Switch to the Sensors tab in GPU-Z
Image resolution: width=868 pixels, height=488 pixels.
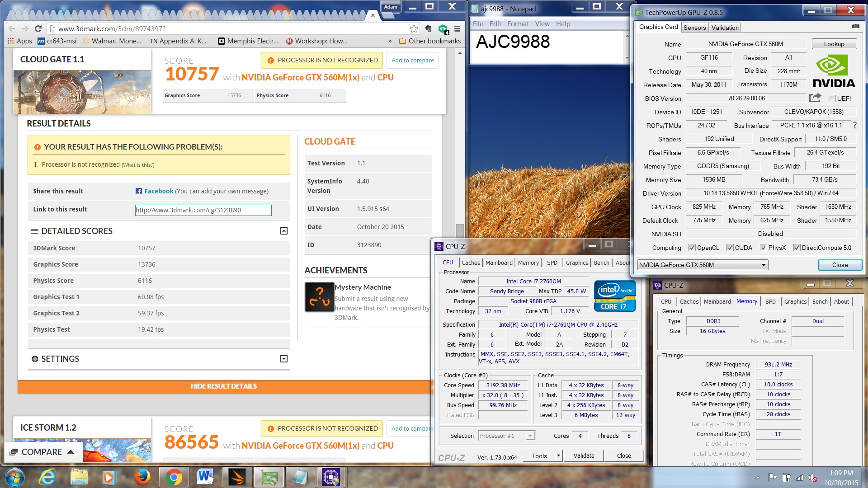point(694,28)
